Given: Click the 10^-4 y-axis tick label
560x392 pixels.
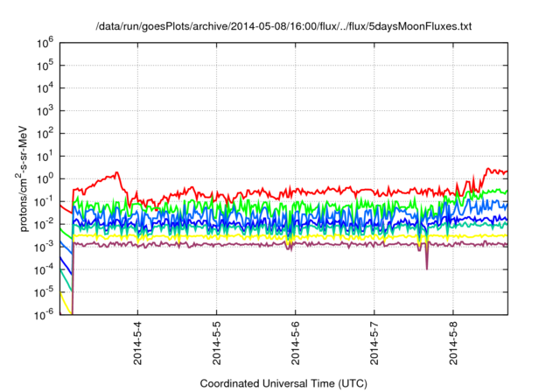Looking at the screenshot, I should click(x=45, y=269).
